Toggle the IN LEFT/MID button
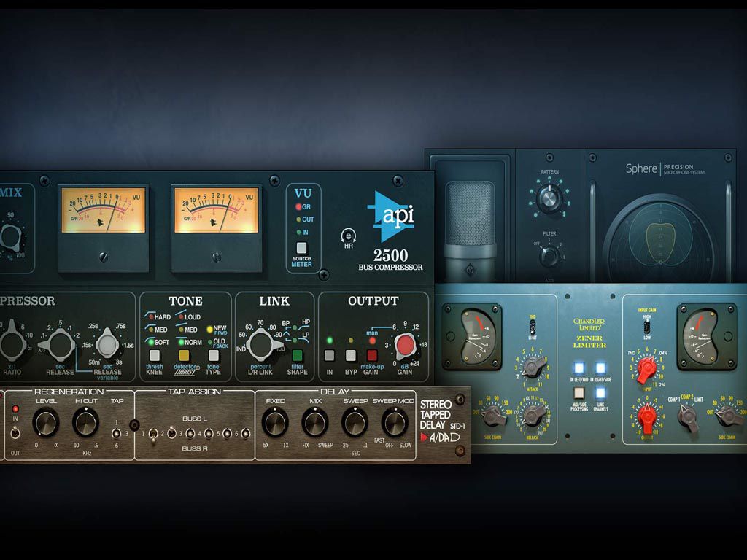The width and height of the screenshot is (747, 560). 578,367
